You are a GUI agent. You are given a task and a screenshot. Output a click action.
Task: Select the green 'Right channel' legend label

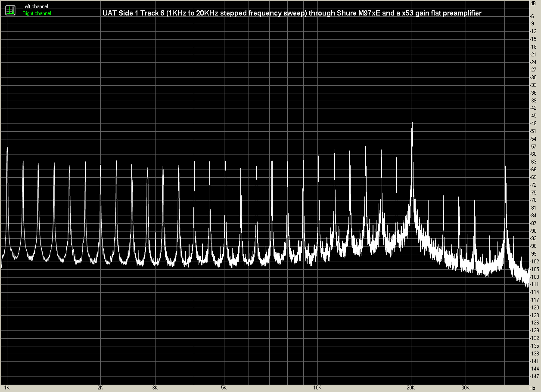coord(37,13)
